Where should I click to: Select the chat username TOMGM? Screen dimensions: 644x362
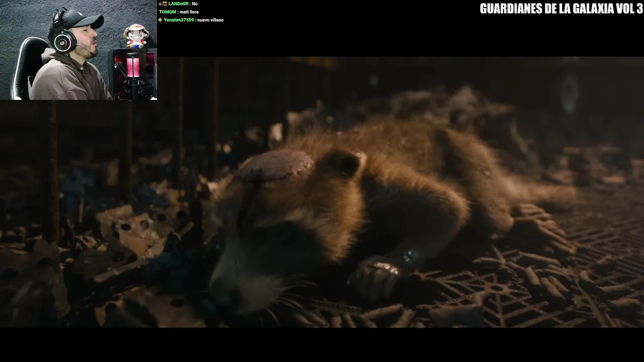coord(168,12)
